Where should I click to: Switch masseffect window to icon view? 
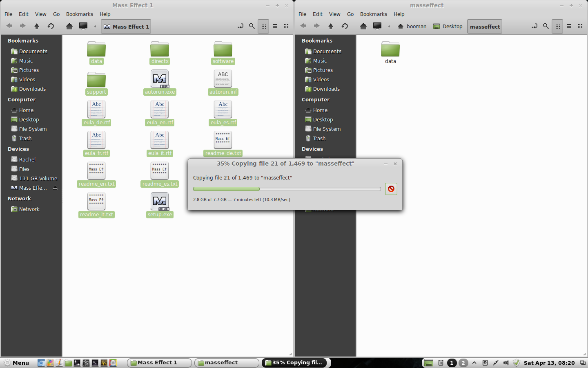[557, 26]
